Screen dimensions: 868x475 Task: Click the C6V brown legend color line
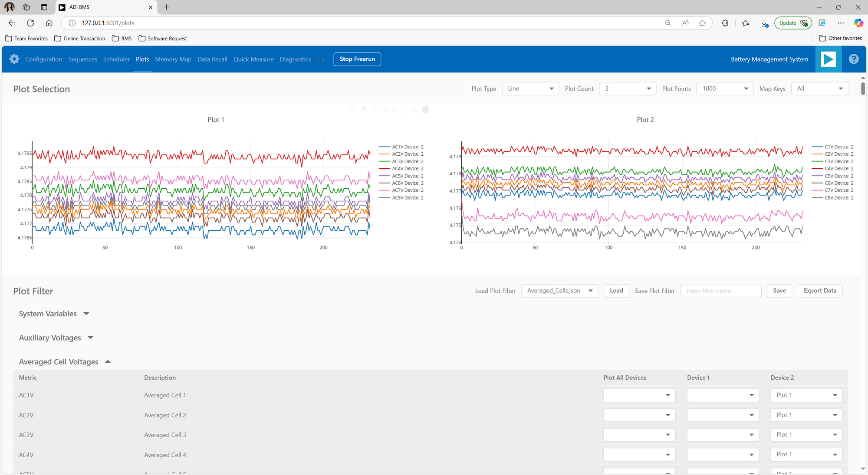[x=817, y=183]
